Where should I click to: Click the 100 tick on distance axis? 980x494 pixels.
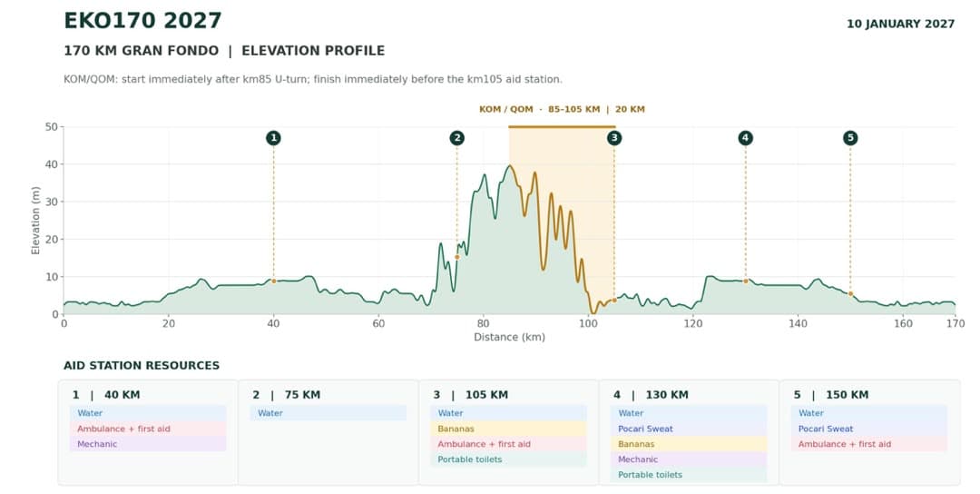pyautogui.click(x=587, y=323)
